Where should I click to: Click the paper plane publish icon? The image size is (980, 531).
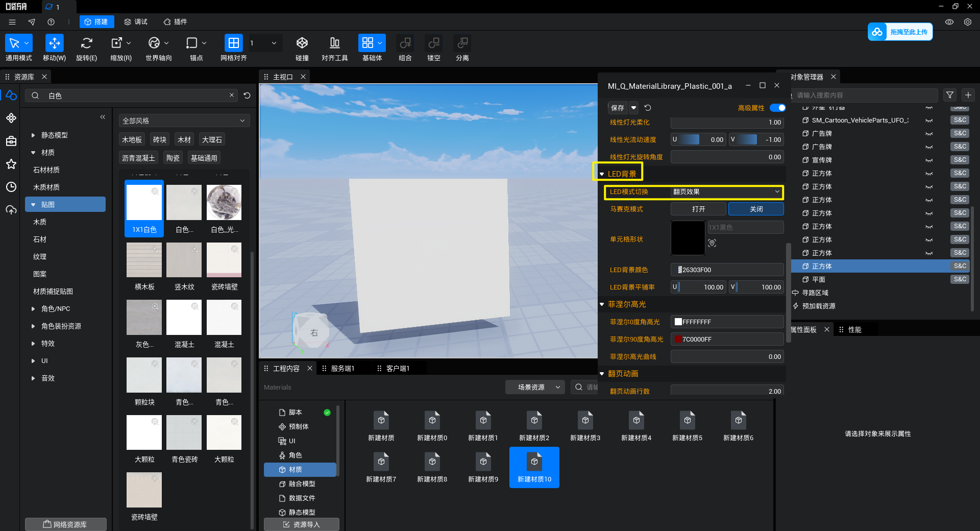[32, 22]
